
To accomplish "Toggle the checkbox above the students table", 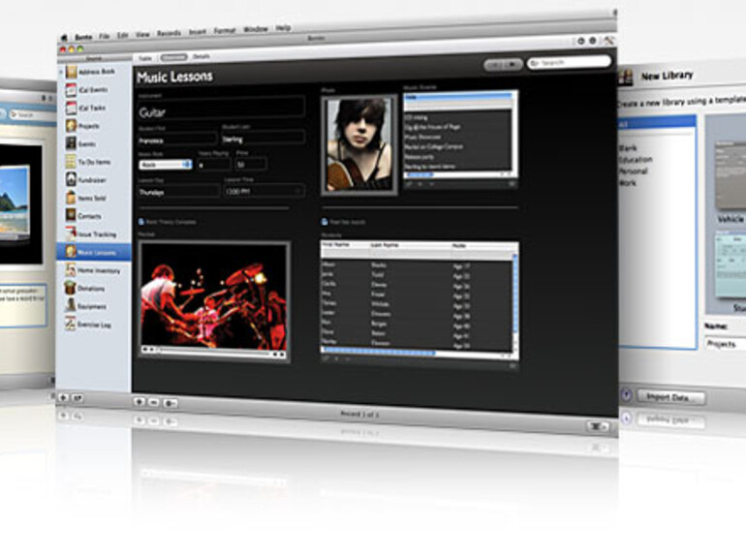I will pos(325,222).
